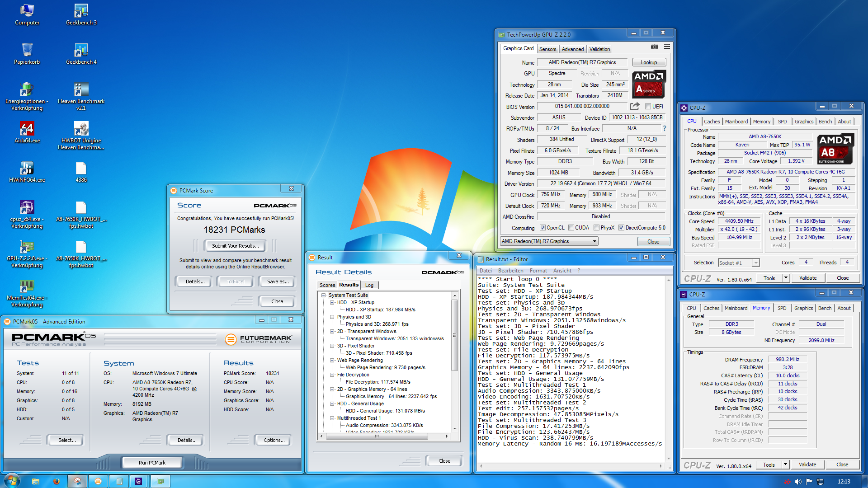The width and height of the screenshot is (868, 488).
Task: Toggle the CUDA checkbox
Action: tap(571, 228)
